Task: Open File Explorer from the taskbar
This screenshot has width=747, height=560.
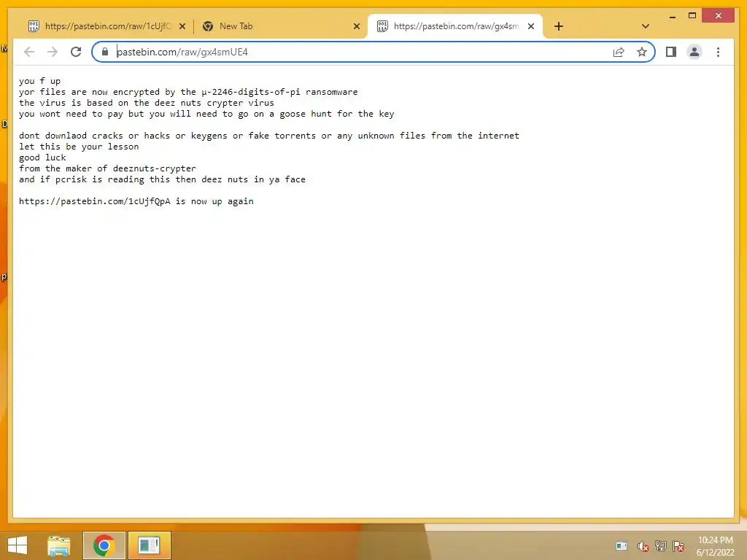Action: tap(59, 545)
